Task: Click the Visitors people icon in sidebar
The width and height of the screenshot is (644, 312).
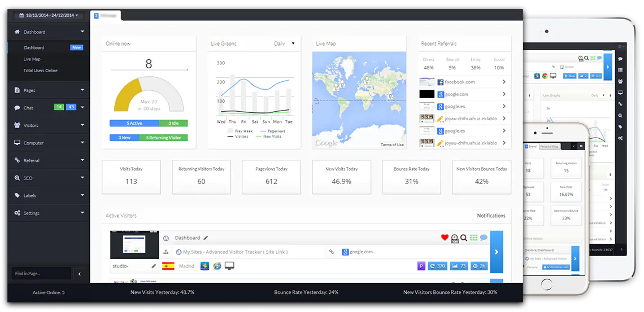Action: [x=18, y=125]
